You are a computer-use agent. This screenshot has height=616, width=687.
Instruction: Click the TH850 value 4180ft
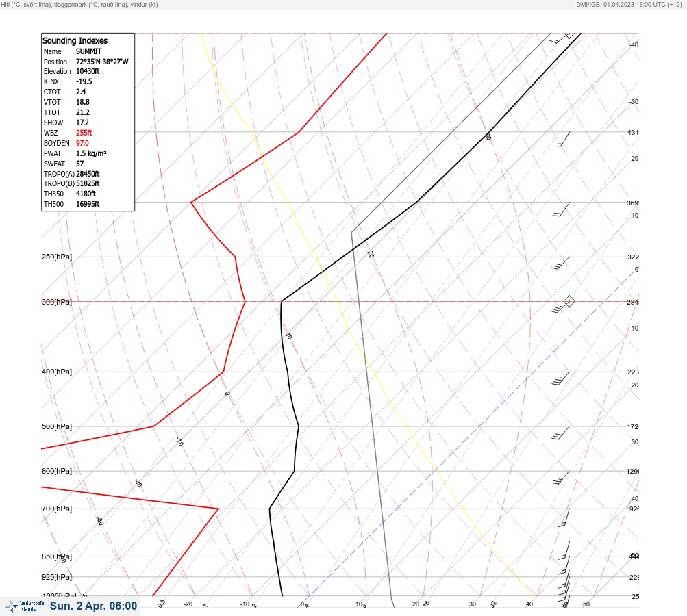click(x=86, y=194)
